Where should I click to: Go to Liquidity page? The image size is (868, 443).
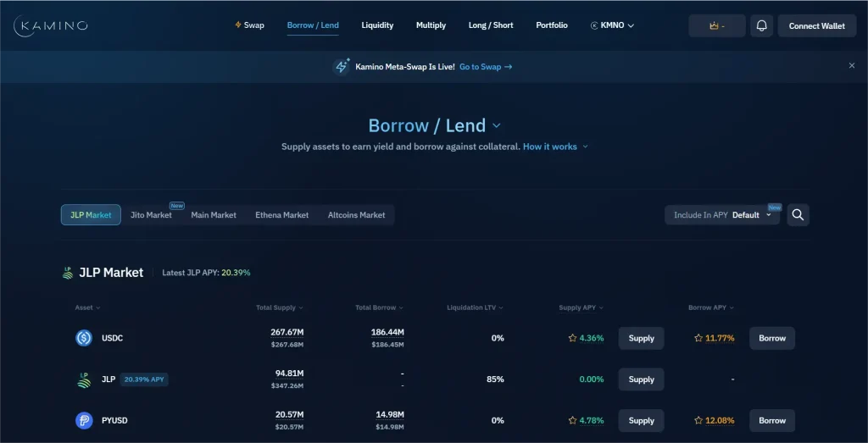click(377, 25)
